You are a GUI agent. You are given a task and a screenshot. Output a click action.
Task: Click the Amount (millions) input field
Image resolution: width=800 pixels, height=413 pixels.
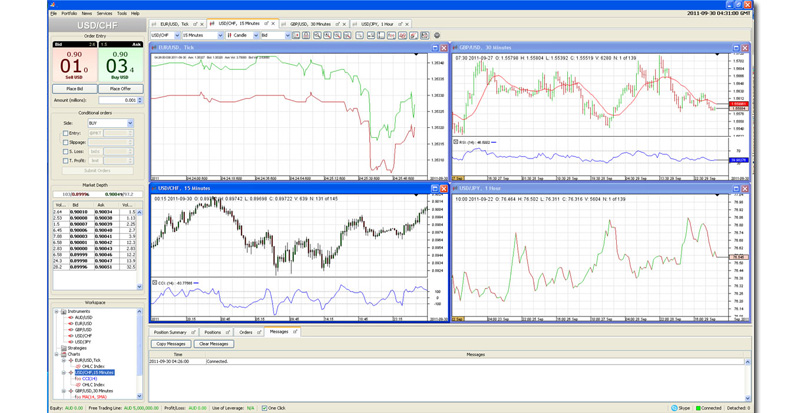(x=118, y=101)
